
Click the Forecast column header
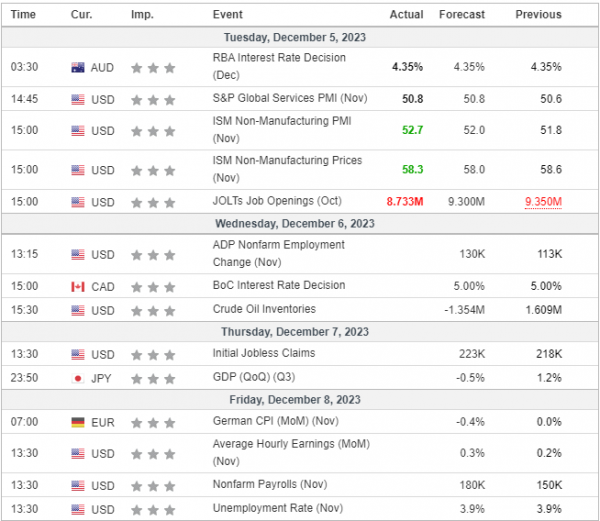click(x=461, y=15)
